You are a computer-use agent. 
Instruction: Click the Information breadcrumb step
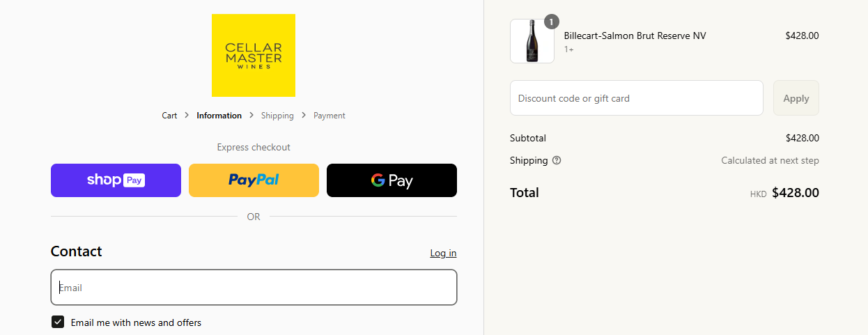point(219,116)
